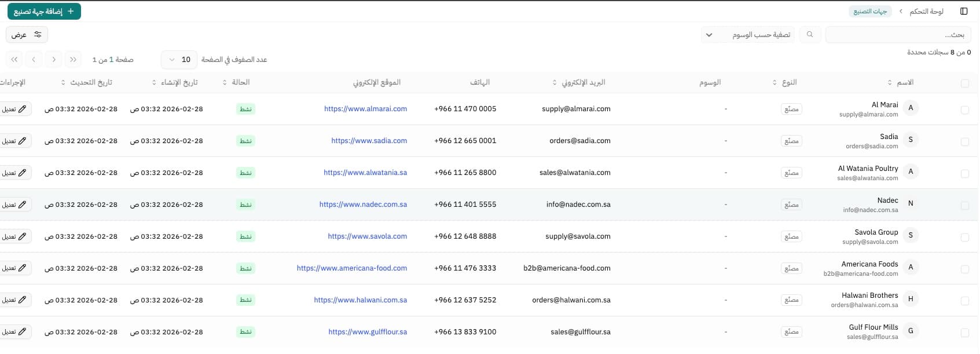Viewport: 980px width, 354px height.
Task: Select the Al Watania Poultry row checkbox
Action: pos(964,174)
